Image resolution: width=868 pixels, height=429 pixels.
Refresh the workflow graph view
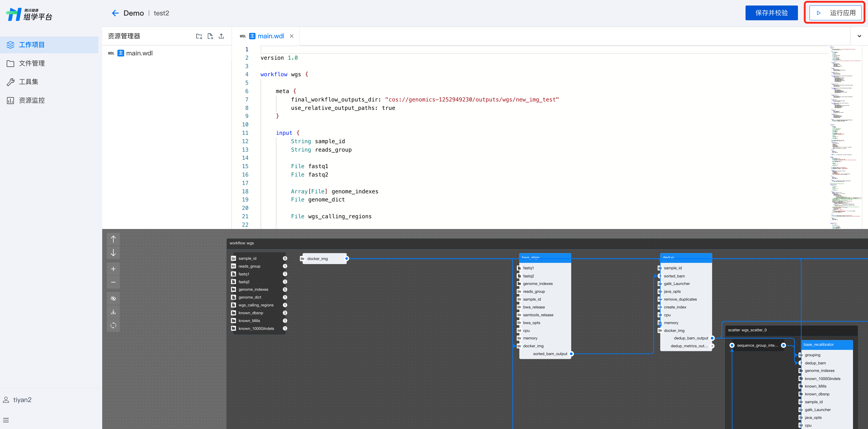click(x=113, y=326)
